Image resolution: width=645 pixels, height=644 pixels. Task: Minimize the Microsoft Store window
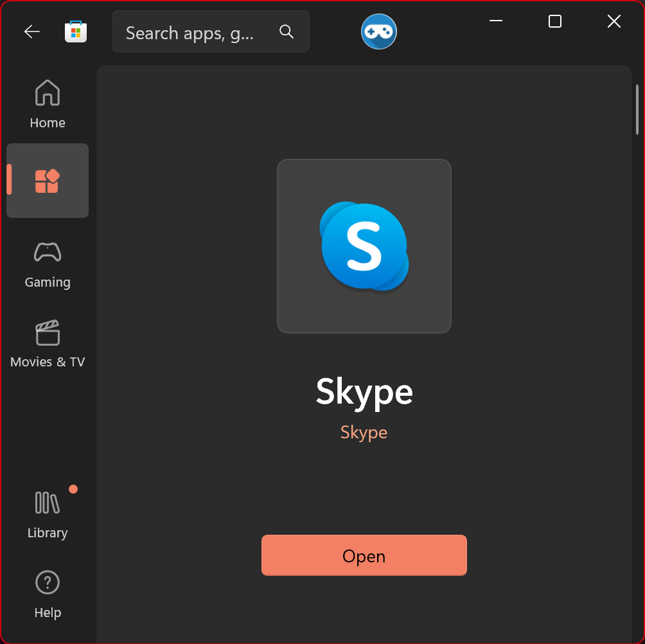tap(496, 21)
